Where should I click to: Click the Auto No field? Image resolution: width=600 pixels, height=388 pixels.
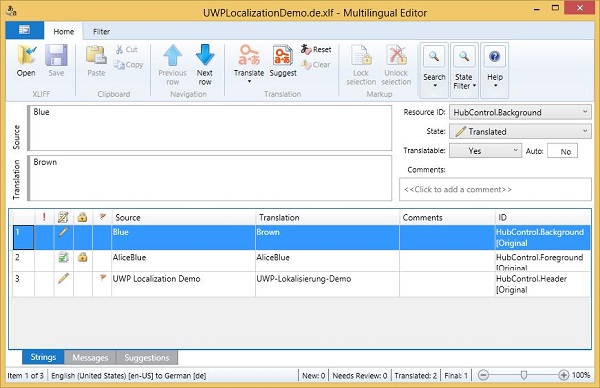[x=562, y=151]
